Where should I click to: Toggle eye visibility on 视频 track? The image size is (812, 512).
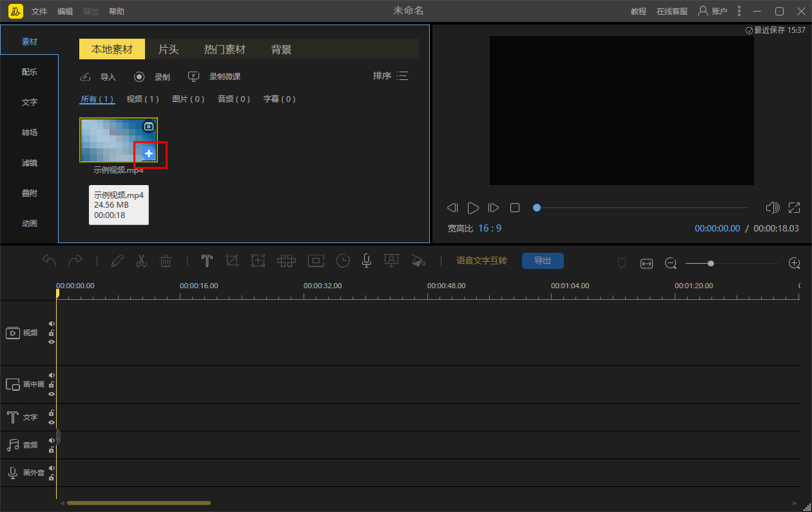coord(52,342)
